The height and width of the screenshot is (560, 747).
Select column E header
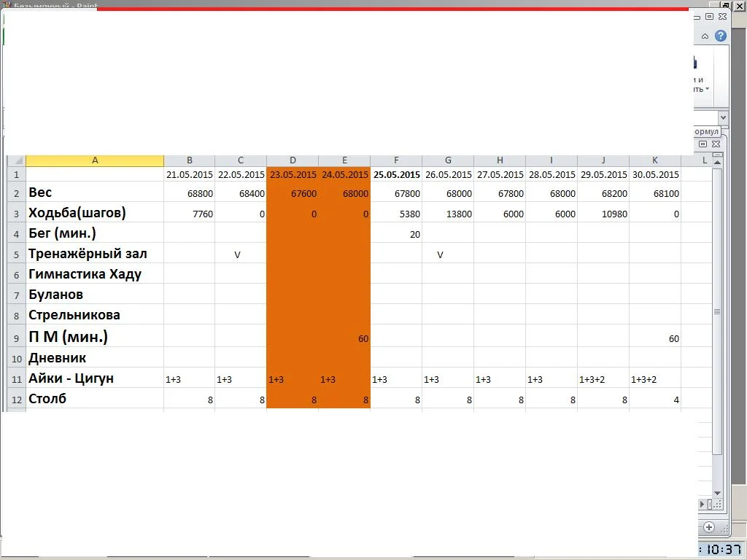(344, 160)
